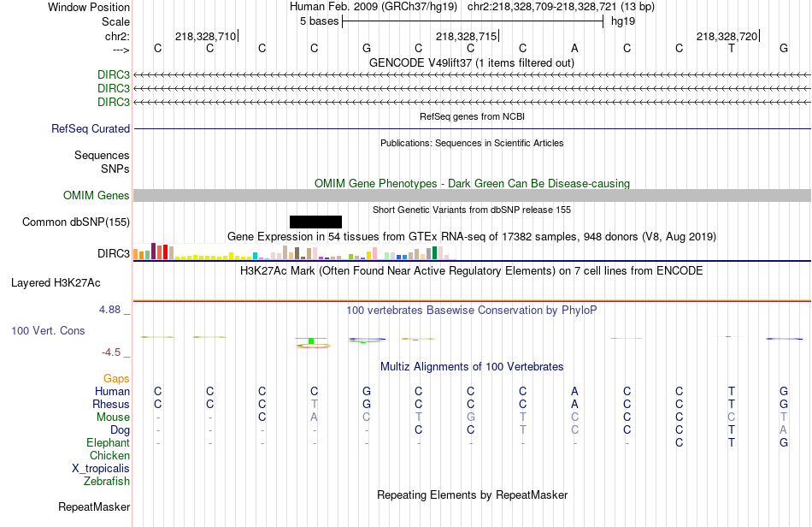Click the ---> sequence direction arrow label

pos(121,50)
